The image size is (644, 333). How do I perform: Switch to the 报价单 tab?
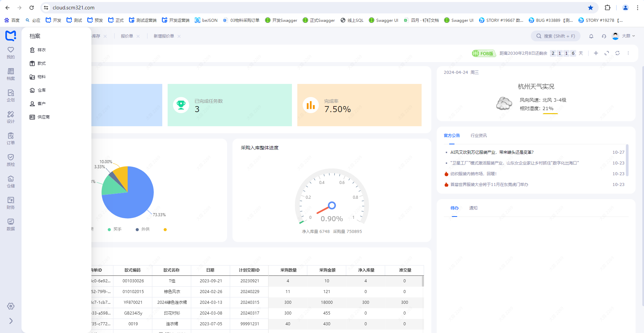point(127,36)
